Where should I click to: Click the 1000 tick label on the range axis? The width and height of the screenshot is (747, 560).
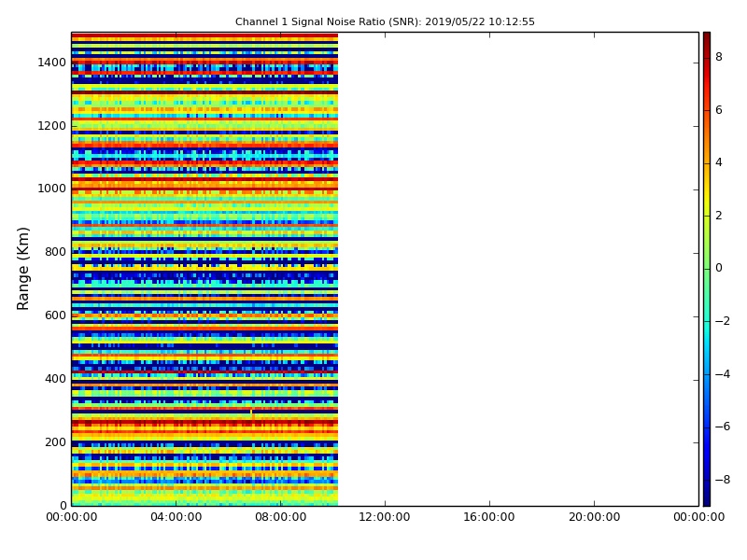pyautogui.click(x=52, y=189)
